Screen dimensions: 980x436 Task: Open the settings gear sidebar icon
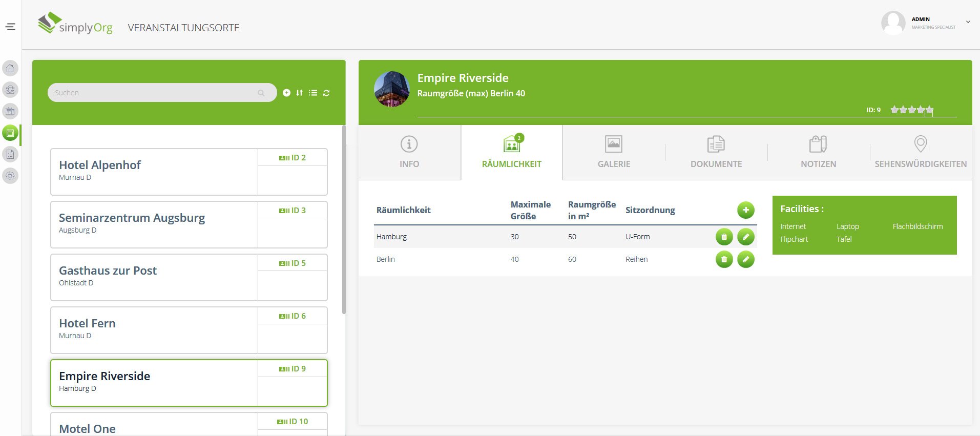point(10,176)
